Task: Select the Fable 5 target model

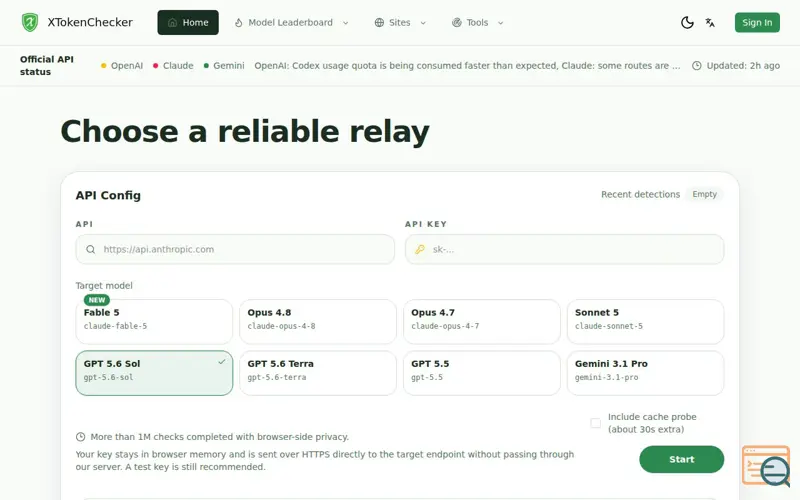Action: coord(154,321)
